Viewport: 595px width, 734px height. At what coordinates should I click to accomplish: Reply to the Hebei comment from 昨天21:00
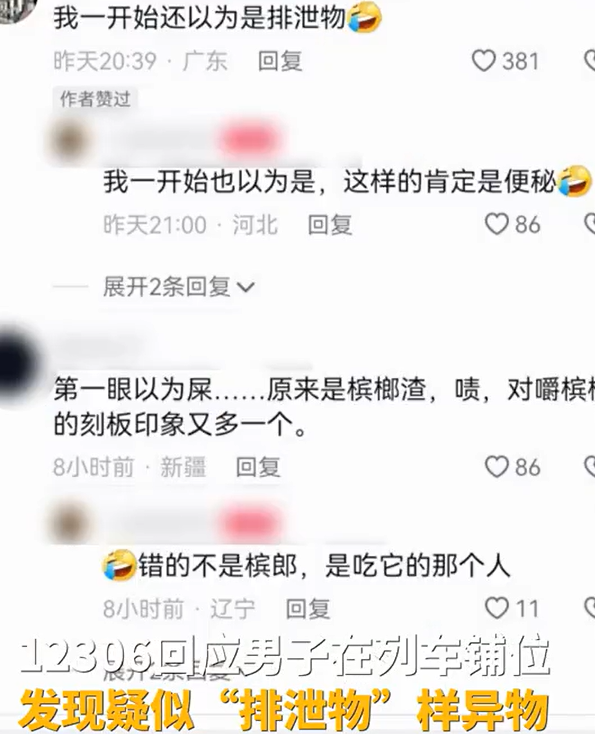click(x=330, y=225)
